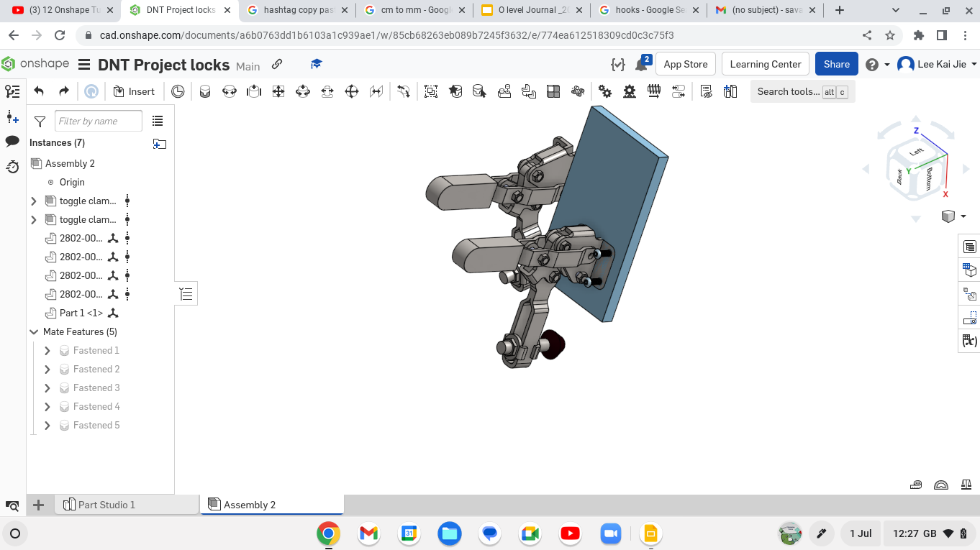Select the Fastened mate tool
980x550 pixels.
point(205,91)
